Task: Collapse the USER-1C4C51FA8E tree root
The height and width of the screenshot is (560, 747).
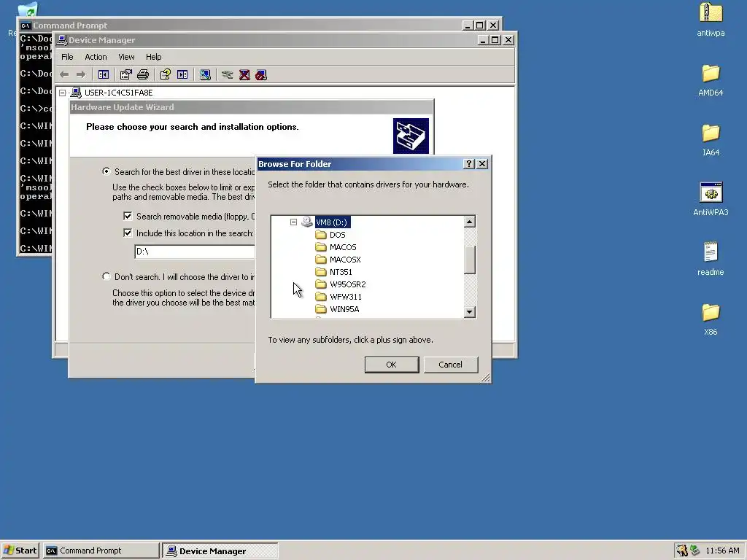Action: click(x=63, y=93)
